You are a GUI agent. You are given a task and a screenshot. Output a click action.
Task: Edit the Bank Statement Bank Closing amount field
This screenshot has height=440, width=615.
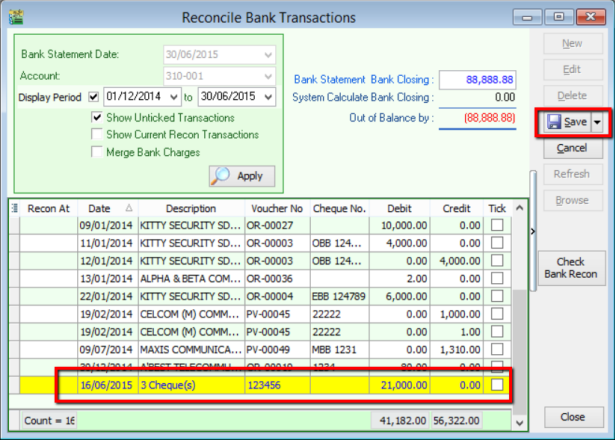tap(476, 79)
